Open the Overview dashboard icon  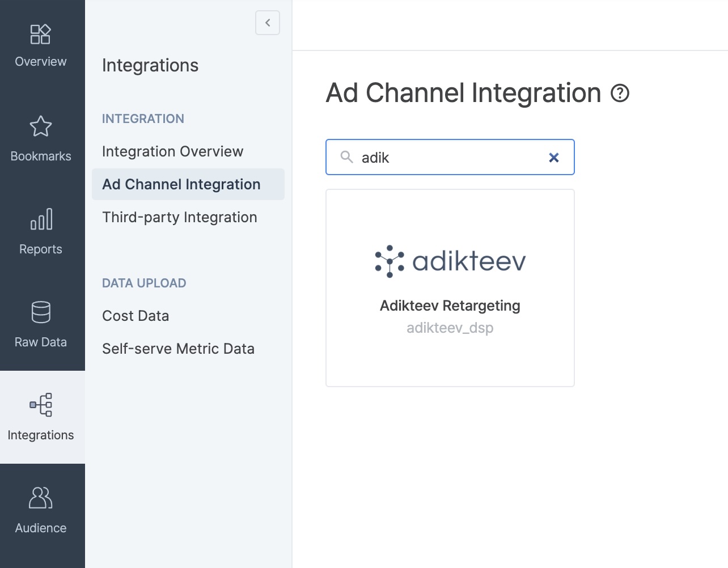(x=40, y=35)
